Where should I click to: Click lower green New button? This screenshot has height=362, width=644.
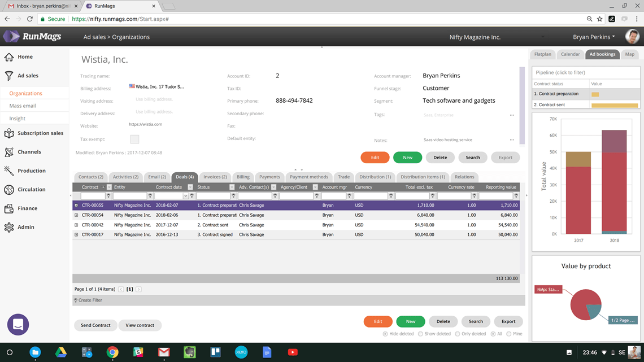(411, 321)
